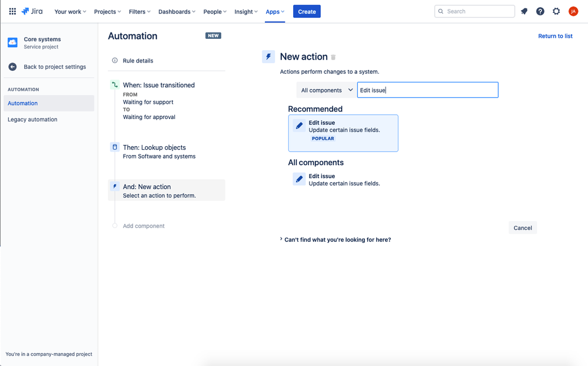588x366 pixels.
Task: Open the help question mark icon
Action: click(540, 11)
